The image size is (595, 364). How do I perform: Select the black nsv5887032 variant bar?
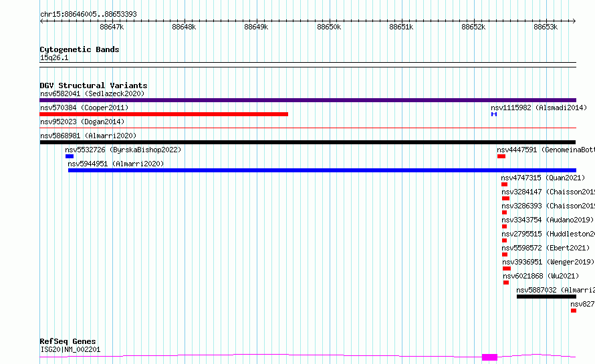(546, 297)
